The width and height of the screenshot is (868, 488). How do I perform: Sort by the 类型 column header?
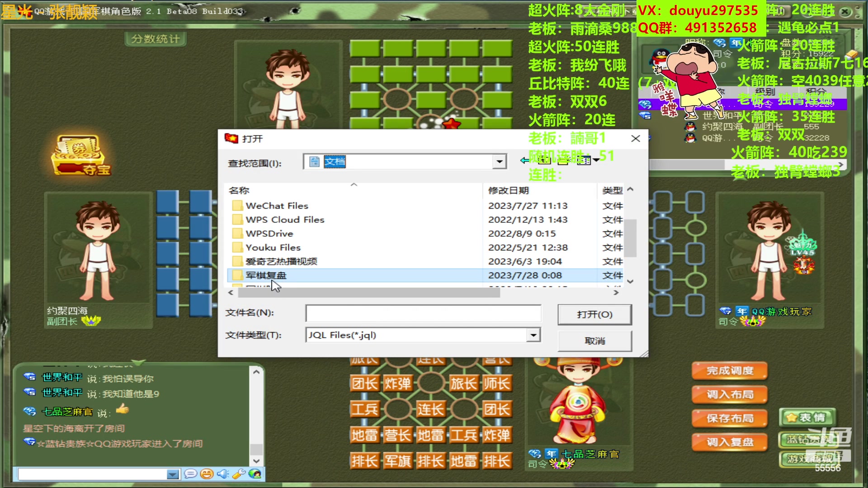(x=612, y=191)
